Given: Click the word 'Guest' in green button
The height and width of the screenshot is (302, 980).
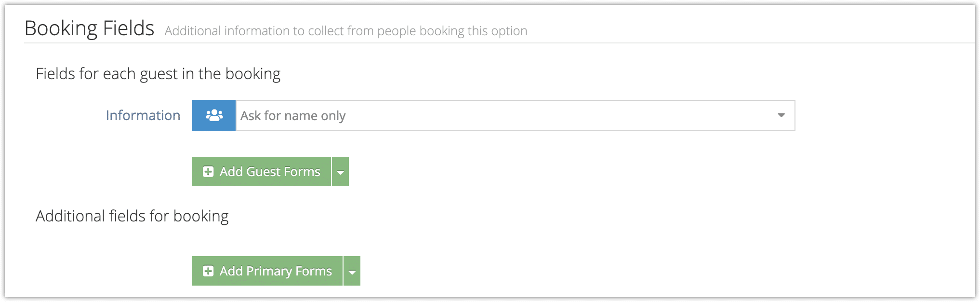Looking at the screenshot, I should click(264, 172).
